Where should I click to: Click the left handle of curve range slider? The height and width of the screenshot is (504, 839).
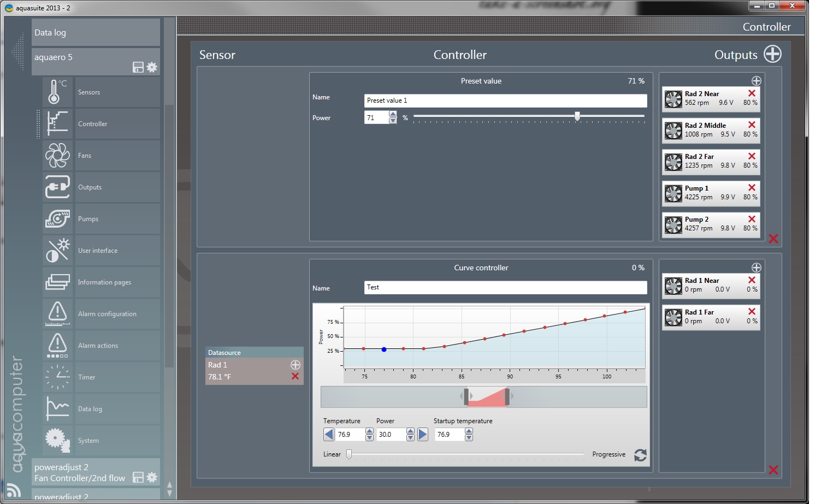click(466, 396)
